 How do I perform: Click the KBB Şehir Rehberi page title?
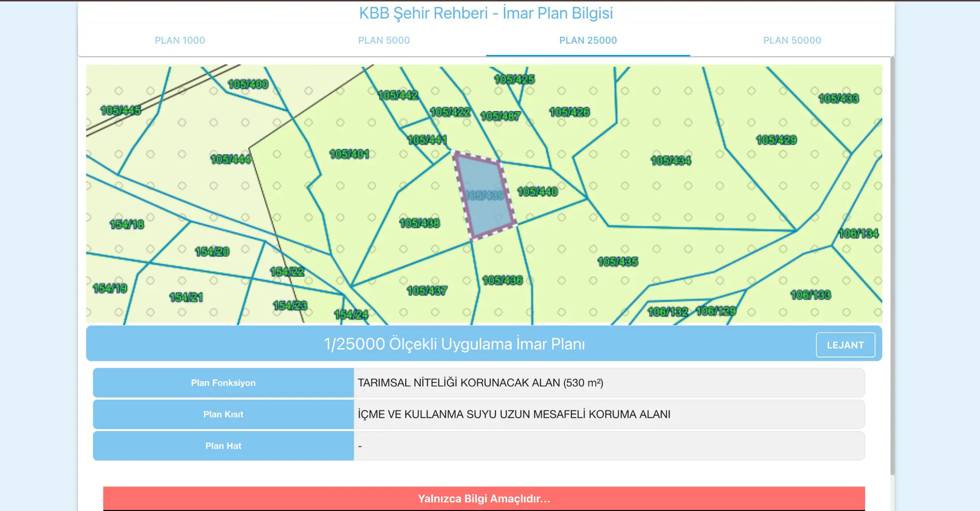[x=486, y=13]
